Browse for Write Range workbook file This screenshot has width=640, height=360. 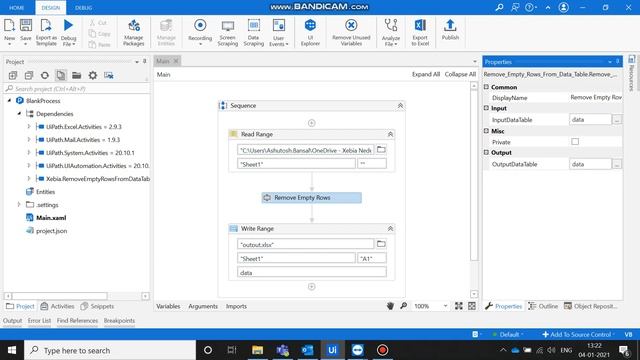tap(381, 244)
